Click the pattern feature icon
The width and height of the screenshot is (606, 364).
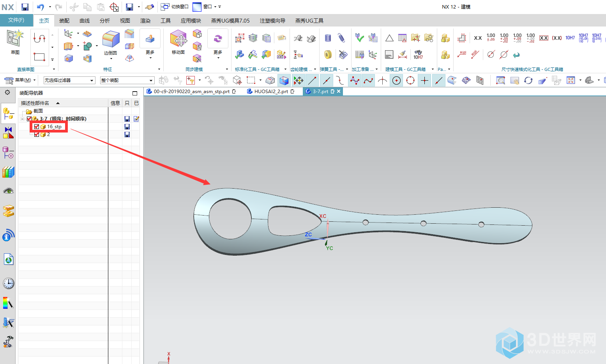pyautogui.click(x=87, y=34)
